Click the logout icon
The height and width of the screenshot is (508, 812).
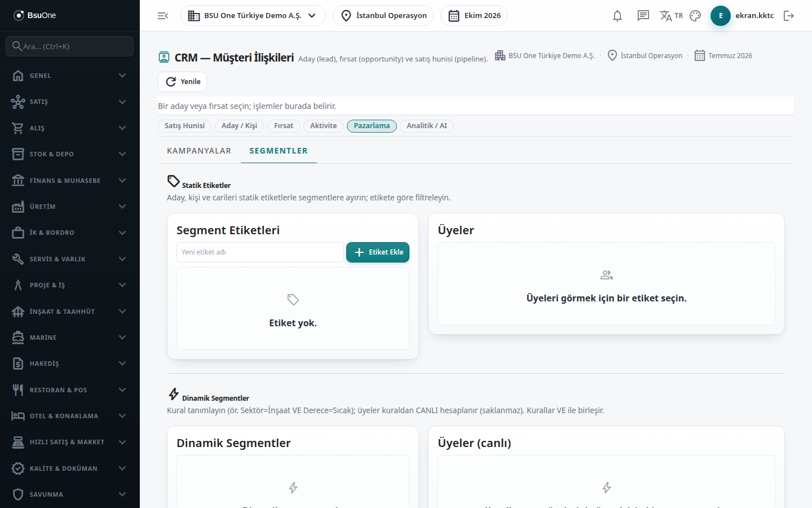[x=789, y=16]
